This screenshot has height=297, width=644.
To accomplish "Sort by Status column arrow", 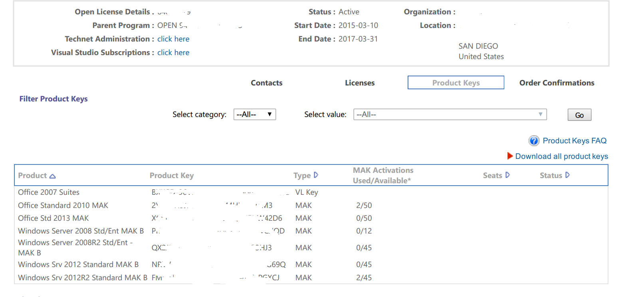I will pyautogui.click(x=567, y=175).
